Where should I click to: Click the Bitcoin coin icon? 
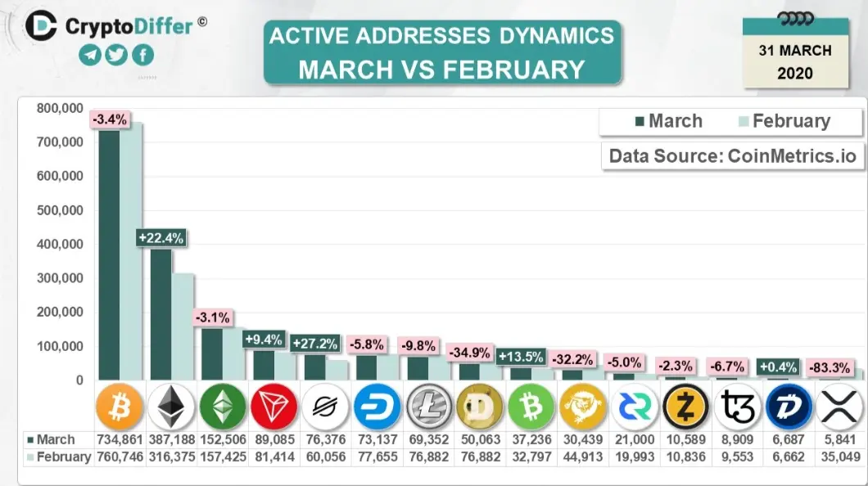[x=120, y=407]
